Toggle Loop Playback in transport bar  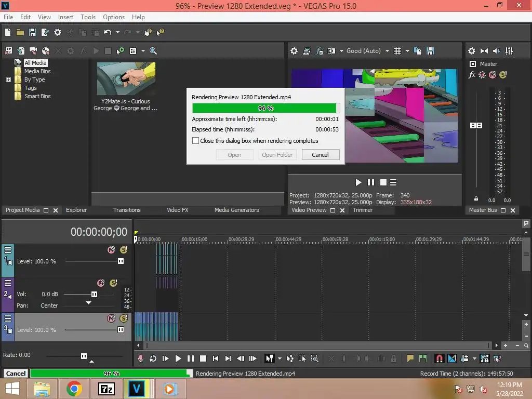[153, 358]
